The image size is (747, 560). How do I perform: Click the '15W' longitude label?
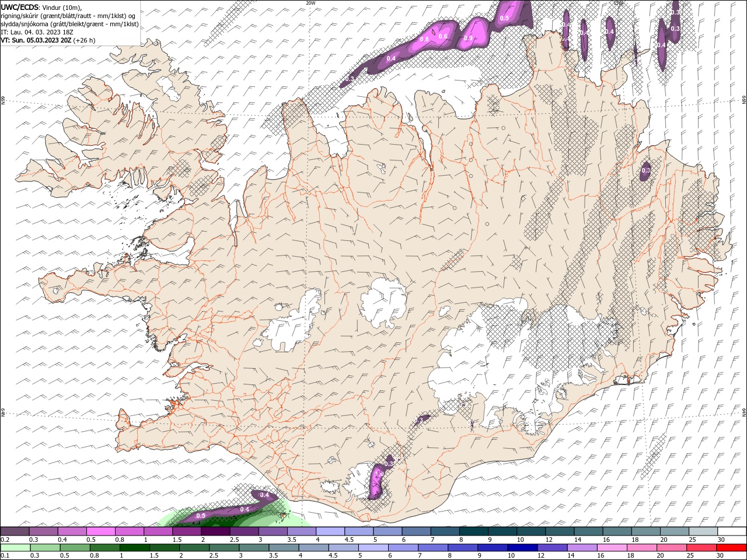[619, 3]
